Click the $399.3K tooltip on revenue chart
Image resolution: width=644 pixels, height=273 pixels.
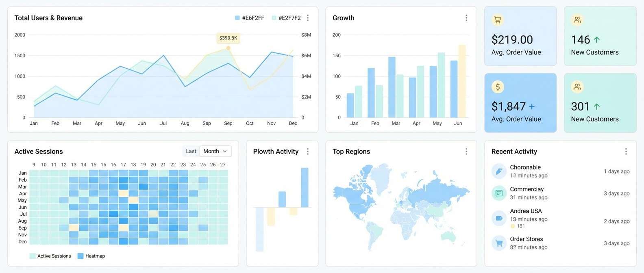pos(228,38)
